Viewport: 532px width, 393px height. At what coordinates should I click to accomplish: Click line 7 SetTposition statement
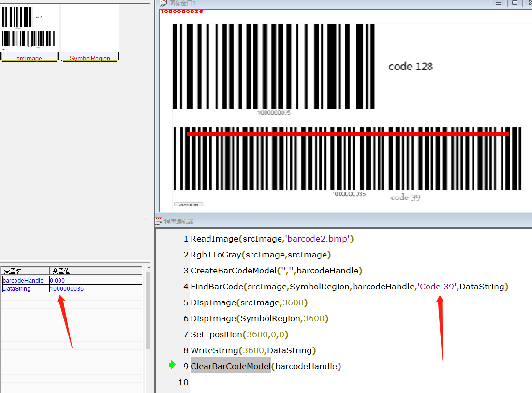point(239,334)
